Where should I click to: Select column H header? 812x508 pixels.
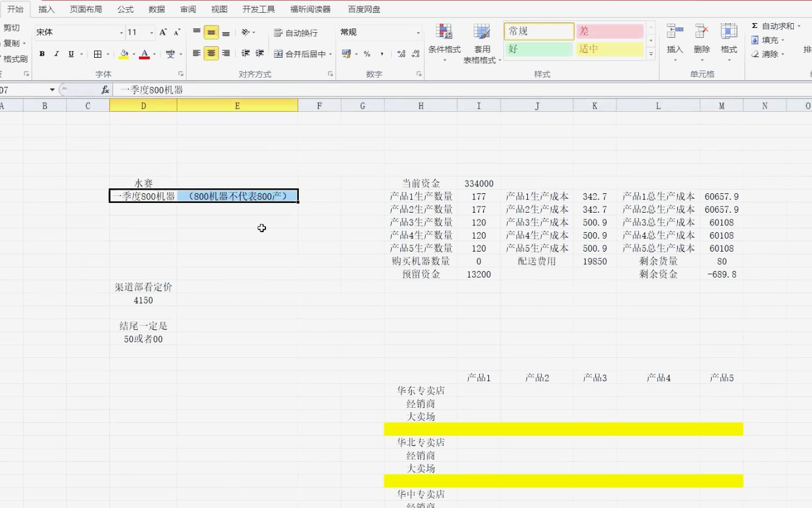(x=421, y=106)
